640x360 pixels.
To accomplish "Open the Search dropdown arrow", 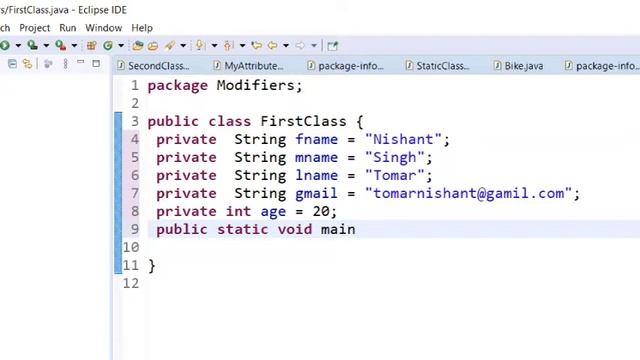I will [183, 46].
